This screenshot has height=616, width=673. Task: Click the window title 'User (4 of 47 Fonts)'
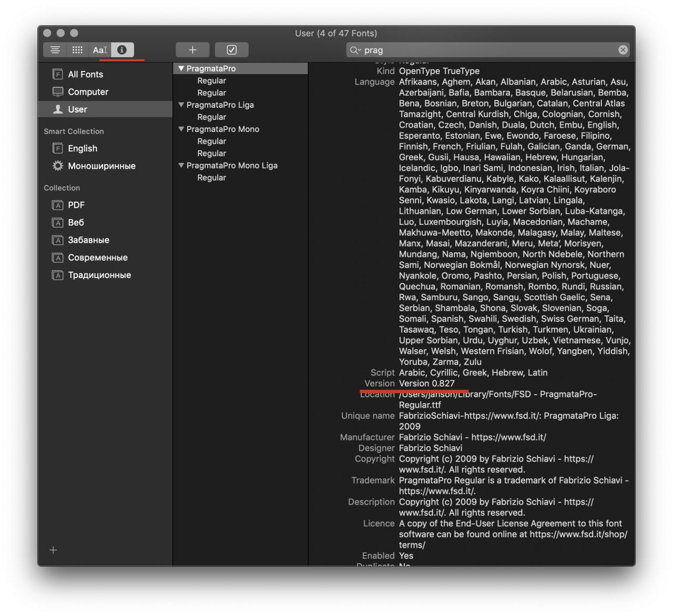(336, 33)
